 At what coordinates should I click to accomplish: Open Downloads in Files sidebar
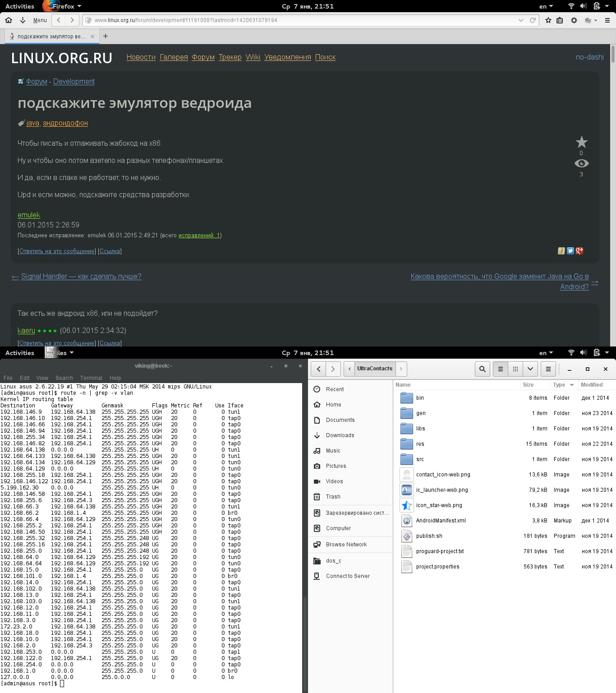(340, 435)
